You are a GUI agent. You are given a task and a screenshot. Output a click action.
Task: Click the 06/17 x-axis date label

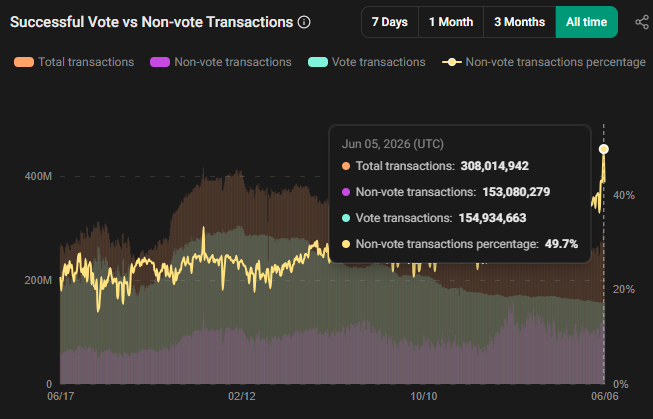[x=60, y=396]
